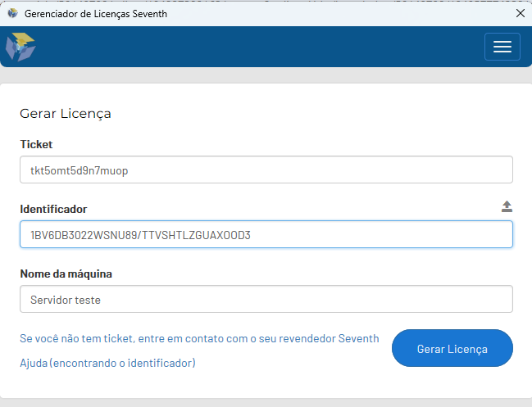Click the "Gerar Licença" form heading
The height and width of the screenshot is (407, 532).
click(x=66, y=114)
